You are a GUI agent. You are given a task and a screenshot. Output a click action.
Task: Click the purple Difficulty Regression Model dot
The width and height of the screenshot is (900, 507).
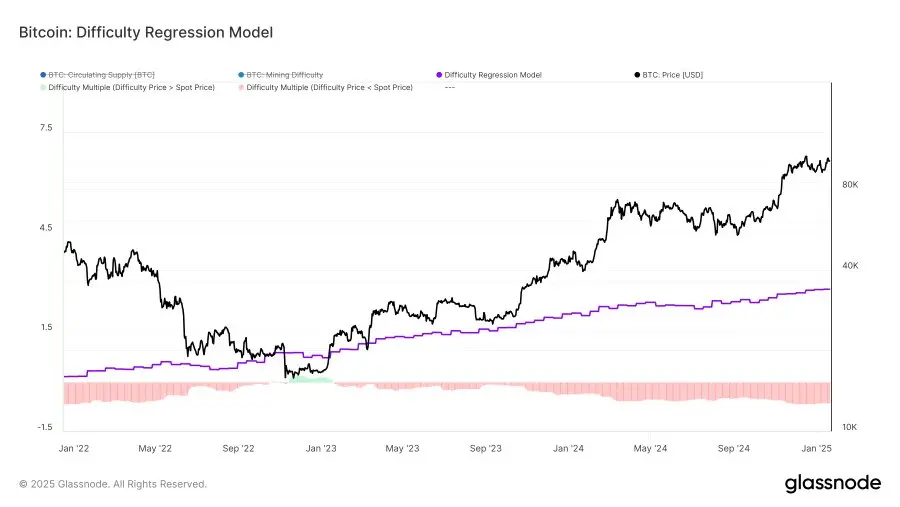[439, 74]
